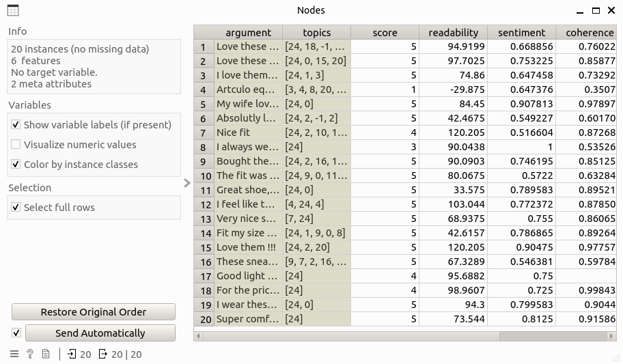The image size is (623, 364).
Task: Open the report document icon
Action: [x=46, y=354]
